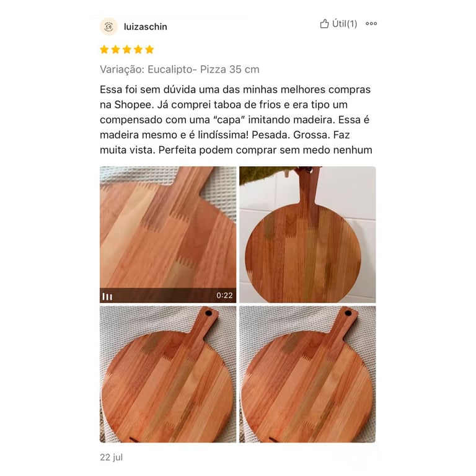Play the review video of the board
The height and width of the screenshot is (476, 476).
168,234
